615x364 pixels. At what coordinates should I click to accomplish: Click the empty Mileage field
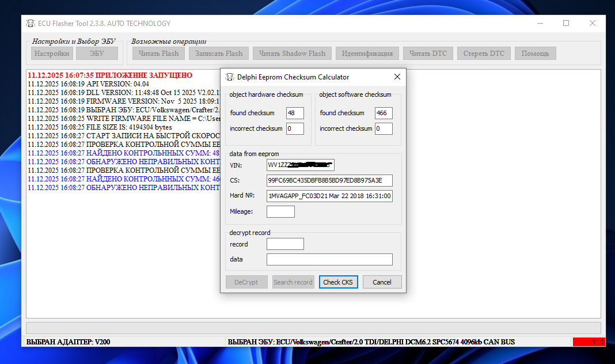[x=280, y=211]
